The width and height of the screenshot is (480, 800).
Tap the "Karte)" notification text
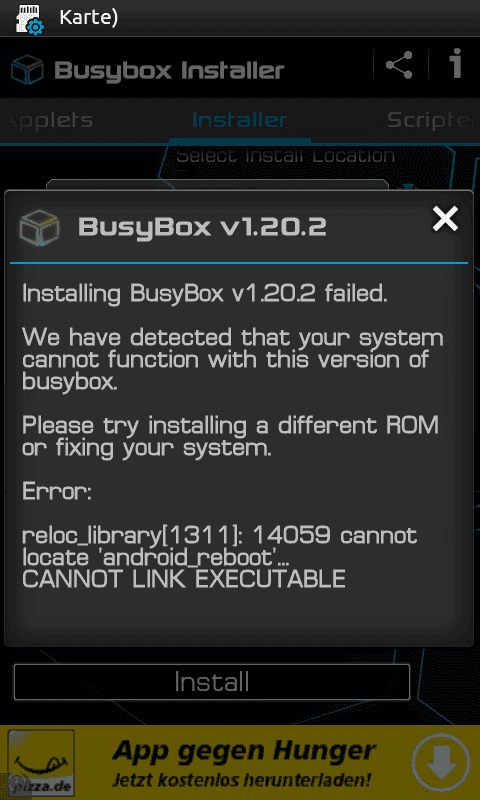89,18
